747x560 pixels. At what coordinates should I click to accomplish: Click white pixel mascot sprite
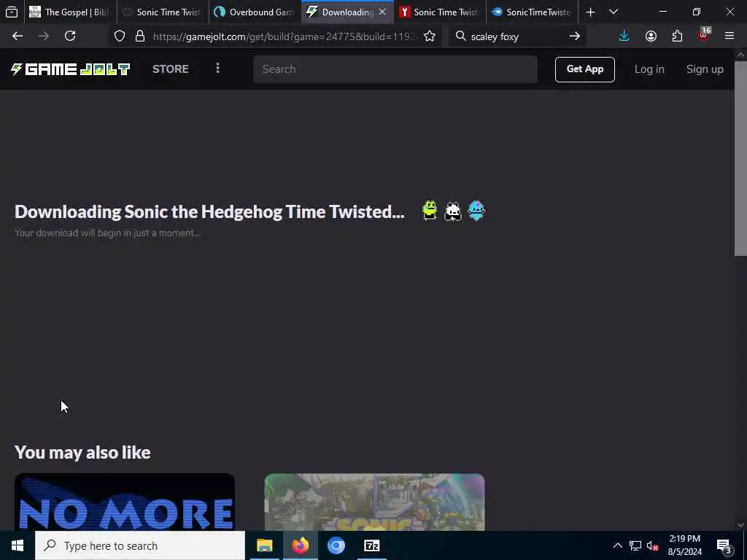(452, 211)
